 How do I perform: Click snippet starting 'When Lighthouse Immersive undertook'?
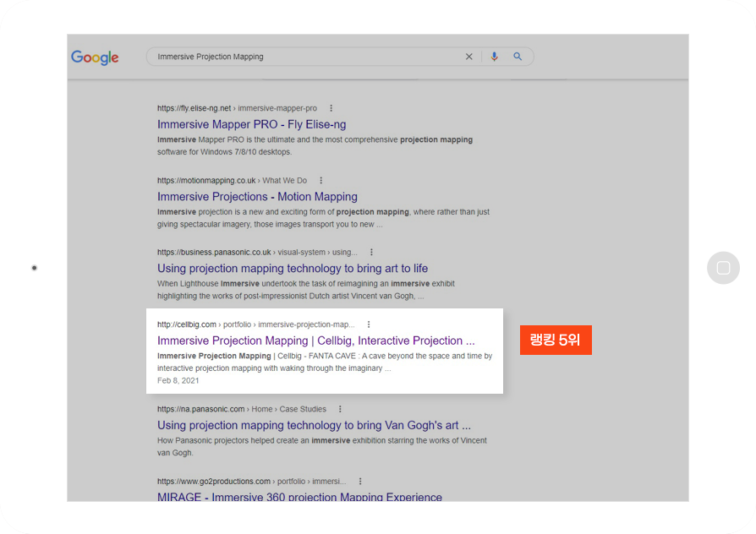pos(305,290)
